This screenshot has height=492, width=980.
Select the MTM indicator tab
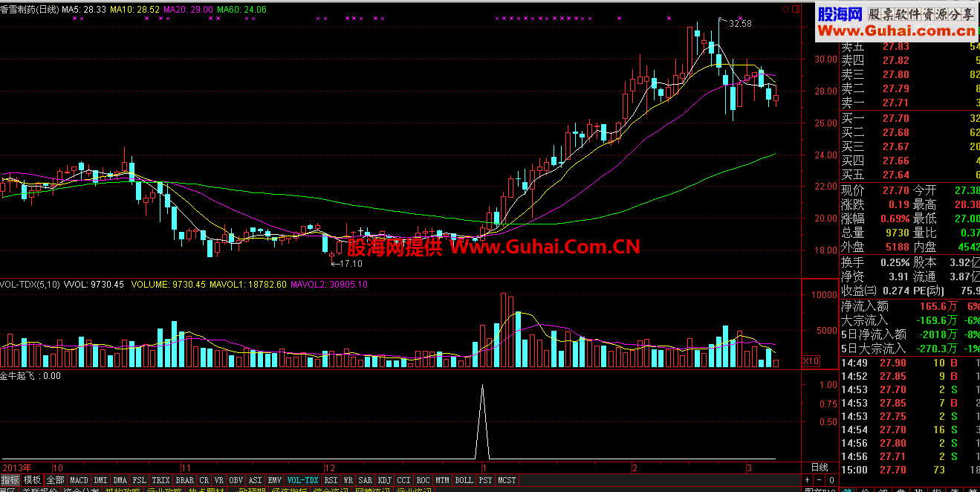coord(442,480)
